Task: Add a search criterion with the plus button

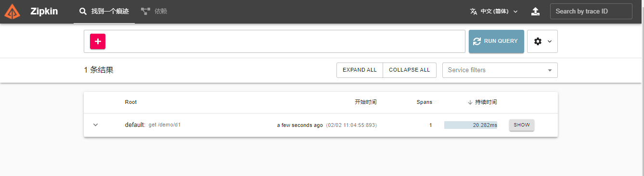Action: point(98,41)
